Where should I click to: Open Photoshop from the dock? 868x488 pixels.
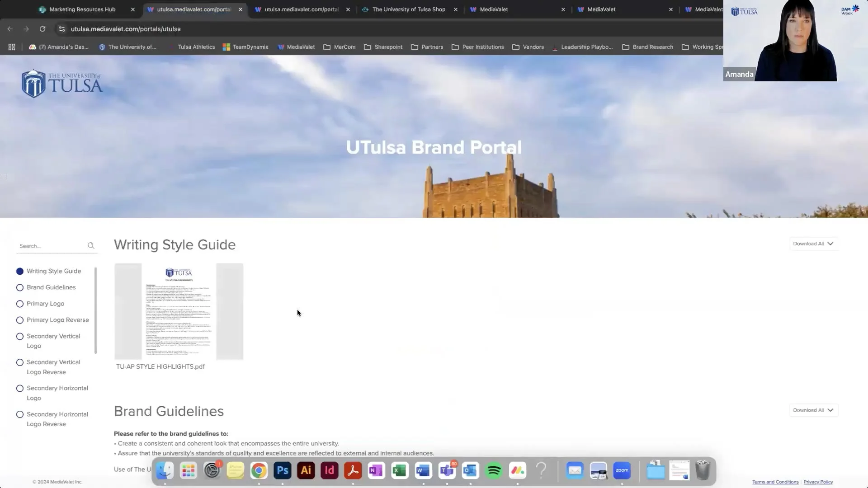[x=283, y=471]
